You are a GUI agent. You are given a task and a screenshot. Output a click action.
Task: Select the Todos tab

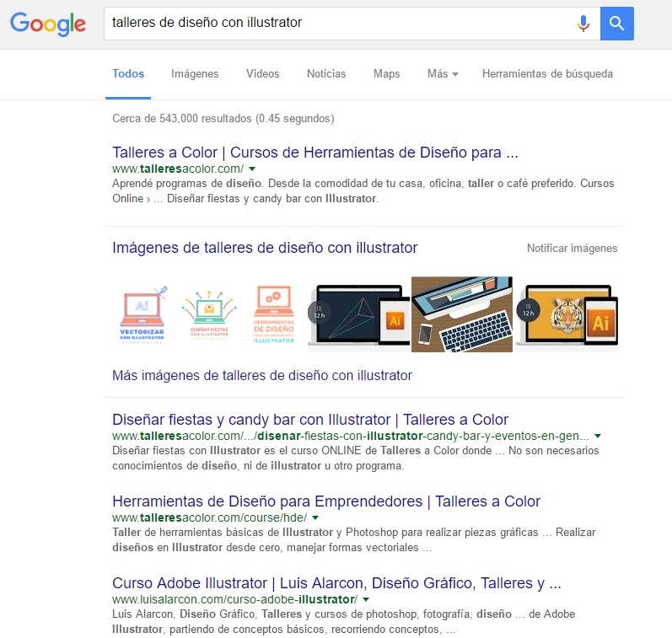coord(128,73)
